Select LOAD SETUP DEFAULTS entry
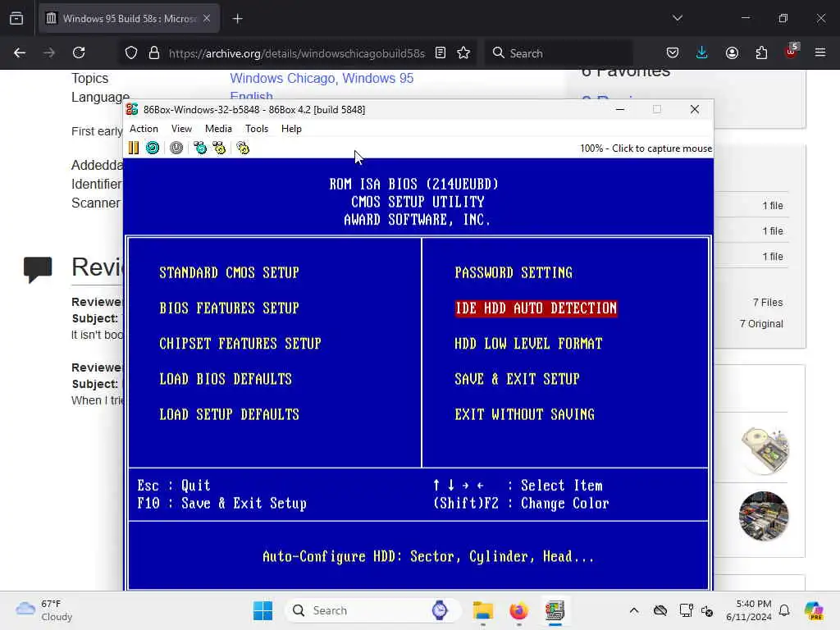840x630 pixels. click(x=229, y=414)
